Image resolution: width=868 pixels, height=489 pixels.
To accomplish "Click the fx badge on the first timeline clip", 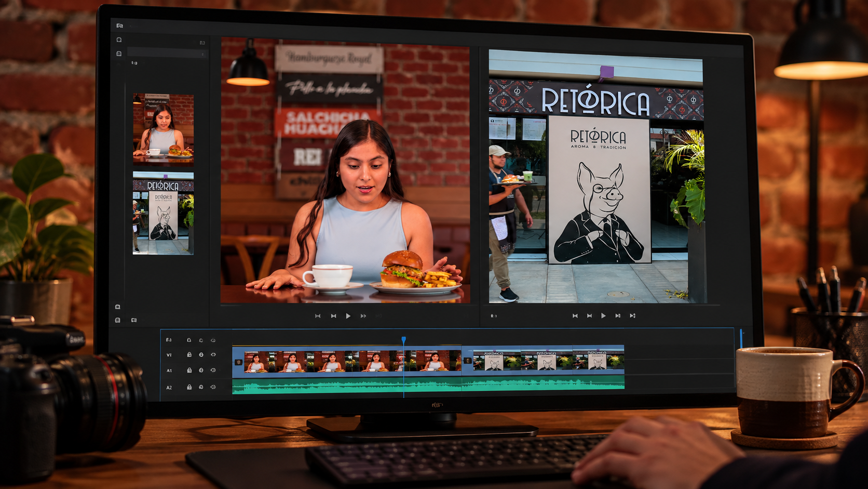I will pos(239,362).
